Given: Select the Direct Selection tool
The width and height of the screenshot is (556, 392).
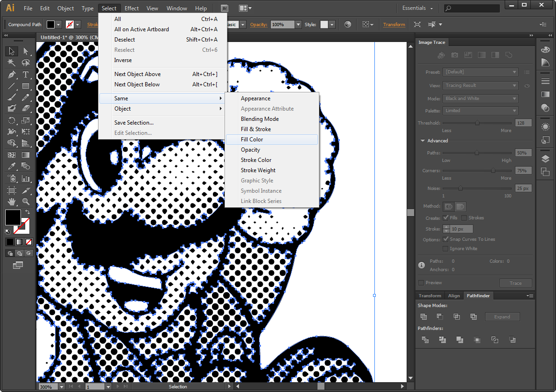Looking at the screenshot, I should (26, 51).
